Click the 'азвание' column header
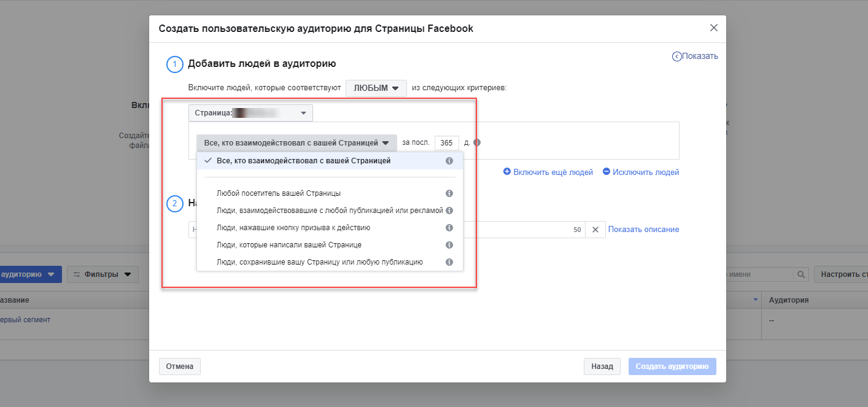The width and height of the screenshot is (868, 407). point(15,300)
